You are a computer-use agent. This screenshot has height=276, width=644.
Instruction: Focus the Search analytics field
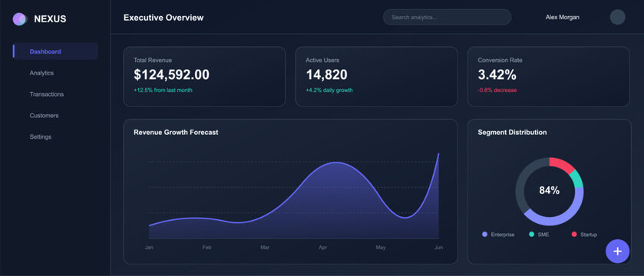[447, 17]
